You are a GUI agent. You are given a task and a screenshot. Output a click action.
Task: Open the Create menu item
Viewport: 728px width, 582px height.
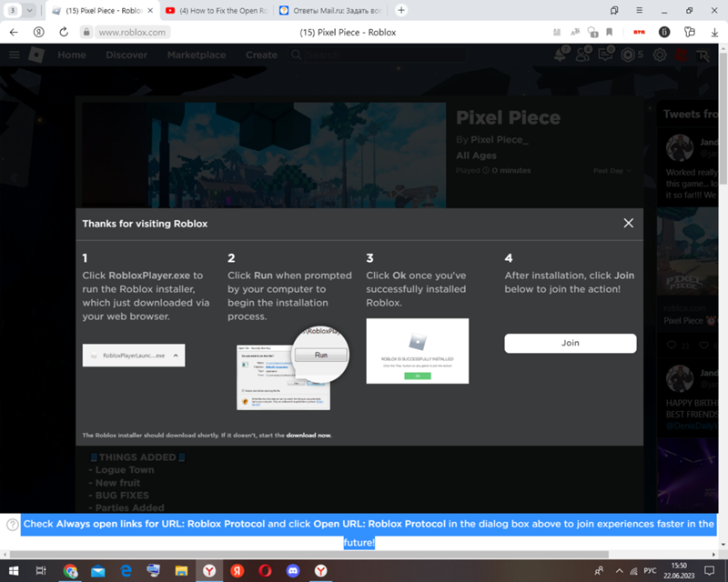[261, 55]
